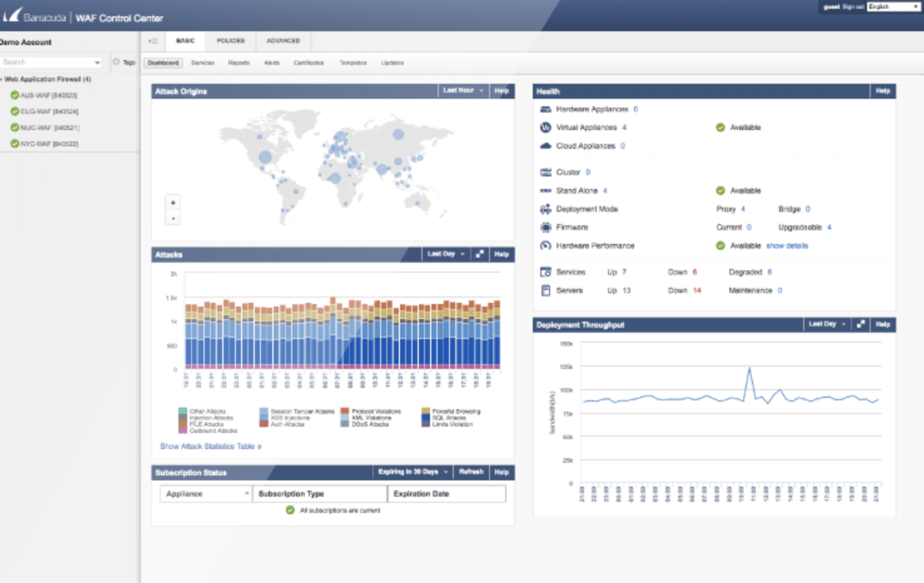Click the Stand Alone icon
This screenshot has width=924, height=583.
545,190
